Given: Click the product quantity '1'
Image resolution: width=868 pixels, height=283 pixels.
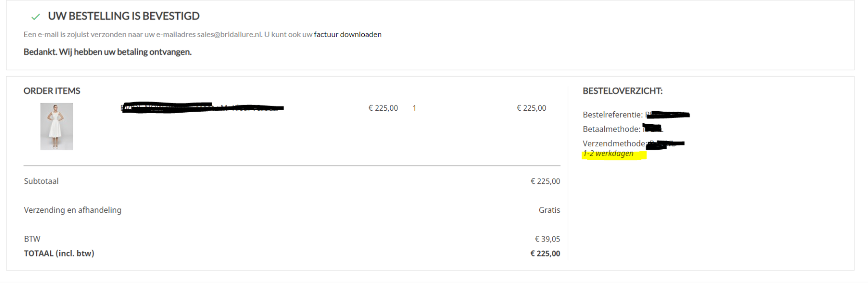Looking at the screenshot, I should (x=414, y=108).
